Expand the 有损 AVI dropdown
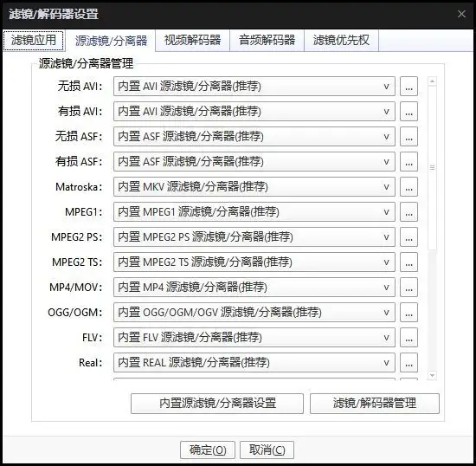The width and height of the screenshot is (476, 466). point(254,112)
